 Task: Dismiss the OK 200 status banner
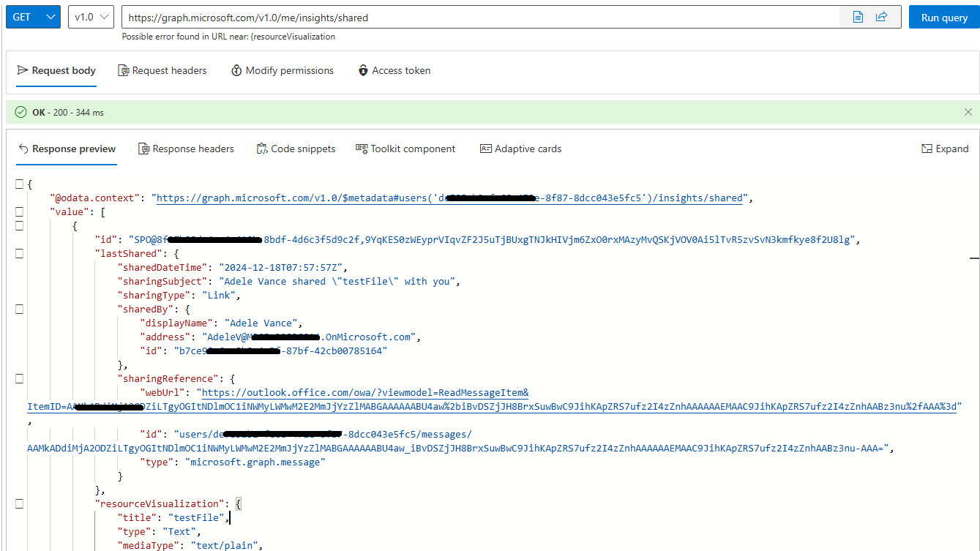pos(968,112)
